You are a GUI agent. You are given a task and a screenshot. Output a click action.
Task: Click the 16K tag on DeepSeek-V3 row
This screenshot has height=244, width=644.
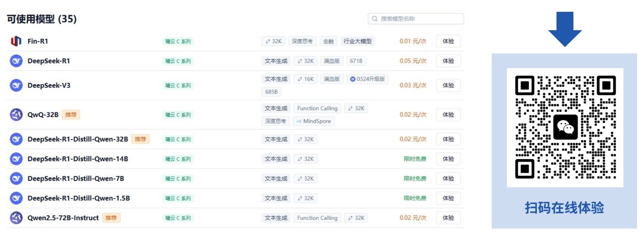coord(306,79)
